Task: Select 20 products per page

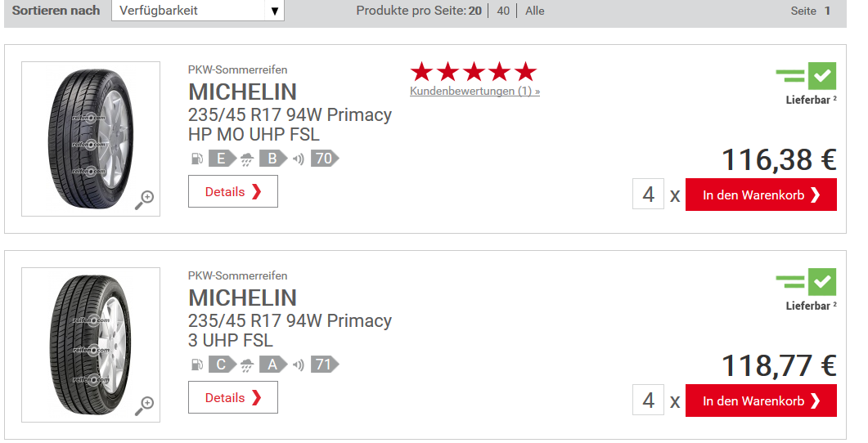Action: click(475, 11)
